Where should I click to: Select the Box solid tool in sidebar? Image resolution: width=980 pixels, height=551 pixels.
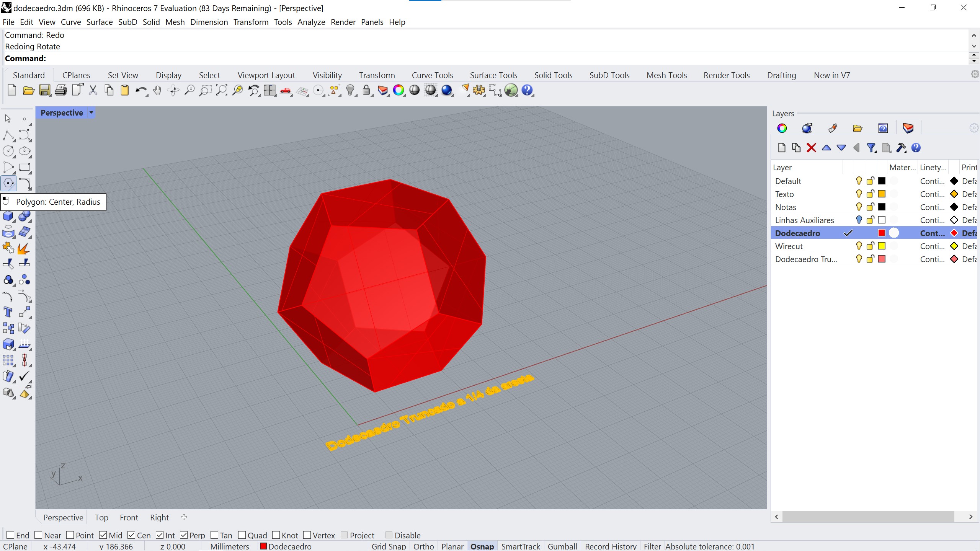click(x=8, y=216)
